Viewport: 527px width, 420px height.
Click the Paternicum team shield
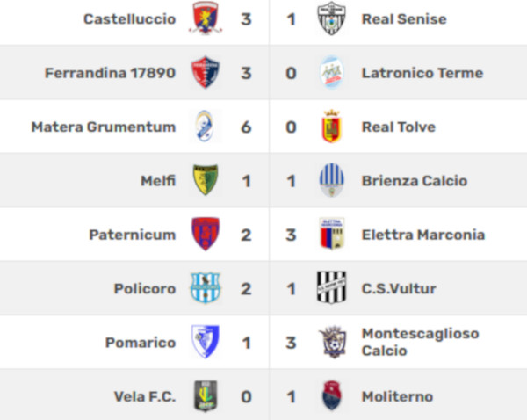point(206,234)
